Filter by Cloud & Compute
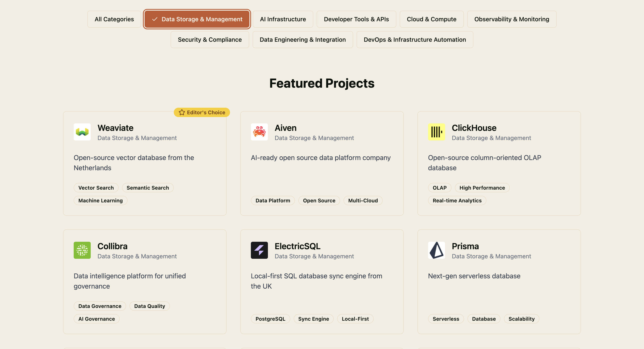Image resolution: width=644 pixels, height=349 pixels. (x=431, y=19)
